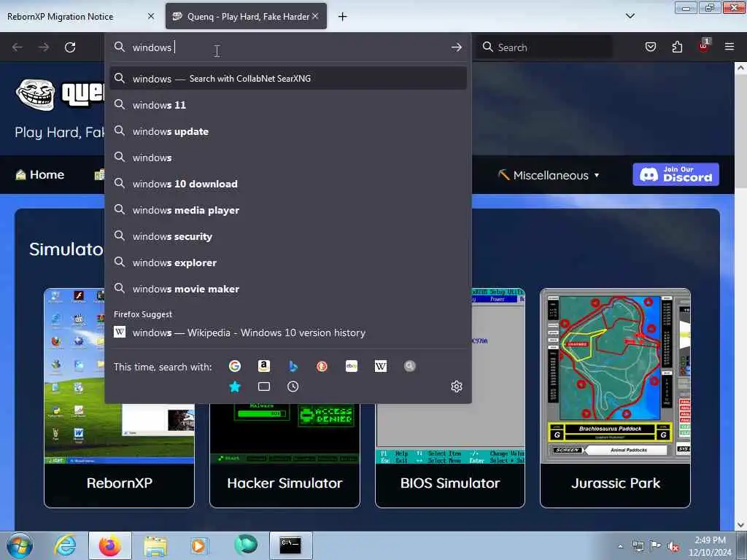This screenshot has height=560, width=747.
Task: Show hidden tray icons arrow
Action: [620, 546]
